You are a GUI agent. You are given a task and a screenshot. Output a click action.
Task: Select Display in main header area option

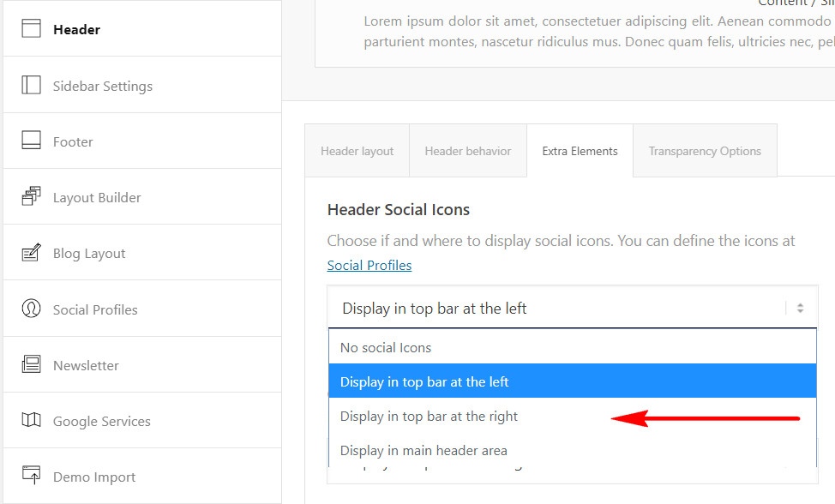tap(573, 450)
